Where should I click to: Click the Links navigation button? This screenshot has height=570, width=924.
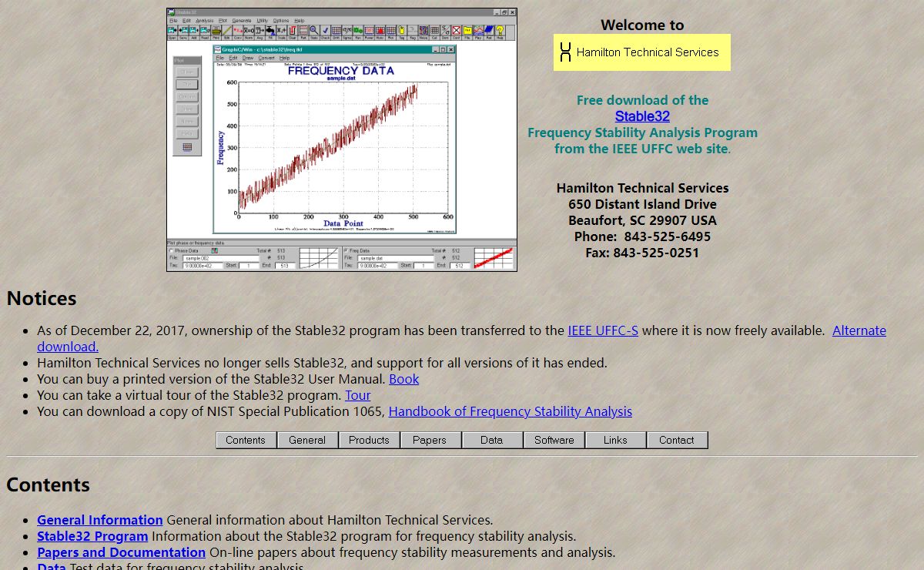click(615, 440)
